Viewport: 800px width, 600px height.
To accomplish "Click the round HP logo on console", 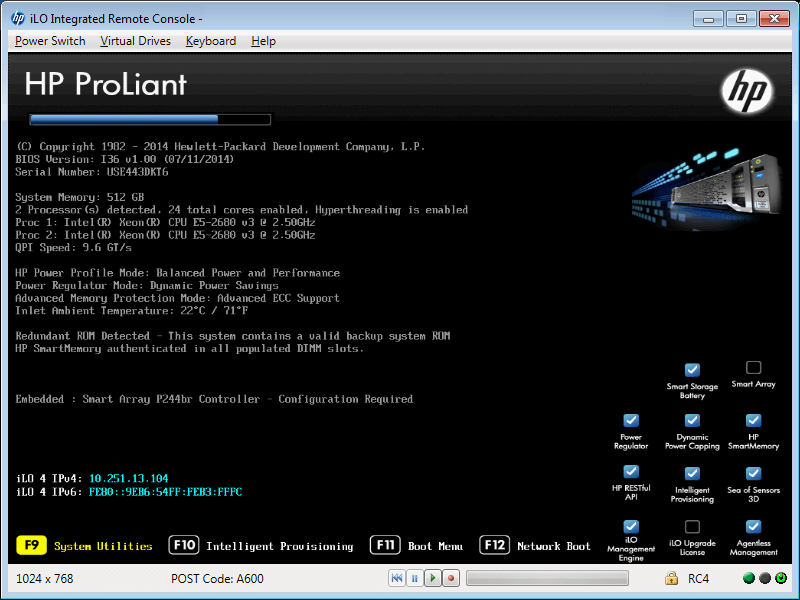I will [x=746, y=91].
